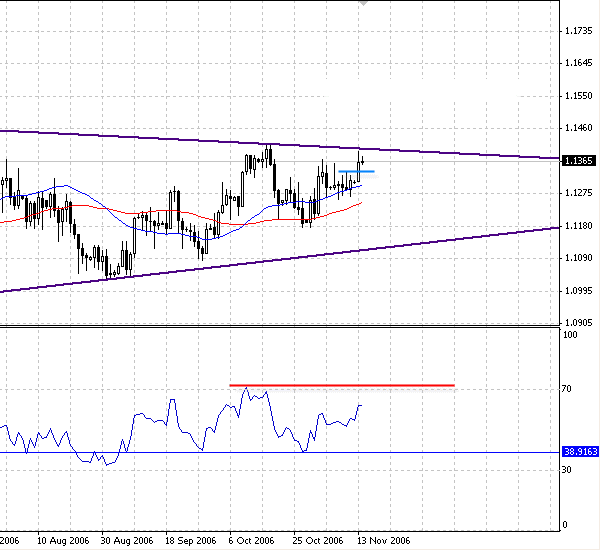Viewport: 600px width, 551px height.
Task: Select the upper purple trendline
Action: pyautogui.click(x=279, y=144)
